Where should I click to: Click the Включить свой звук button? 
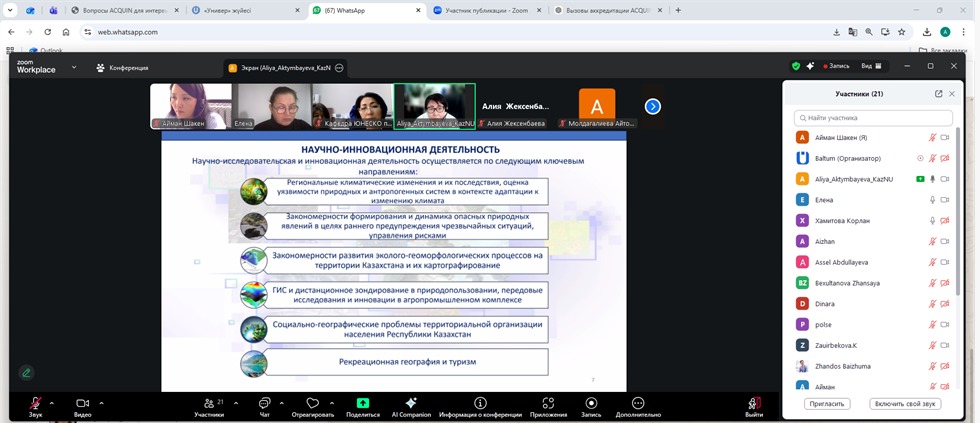click(903, 404)
